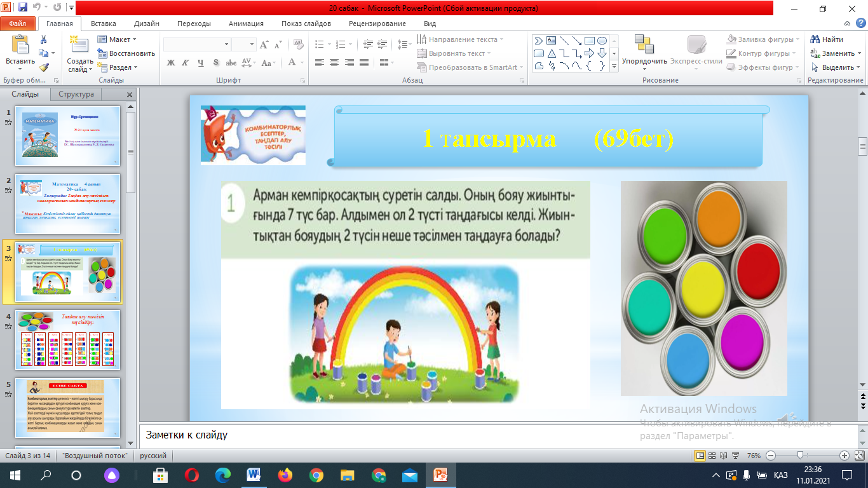Toggle italic К formatting

click(186, 62)
